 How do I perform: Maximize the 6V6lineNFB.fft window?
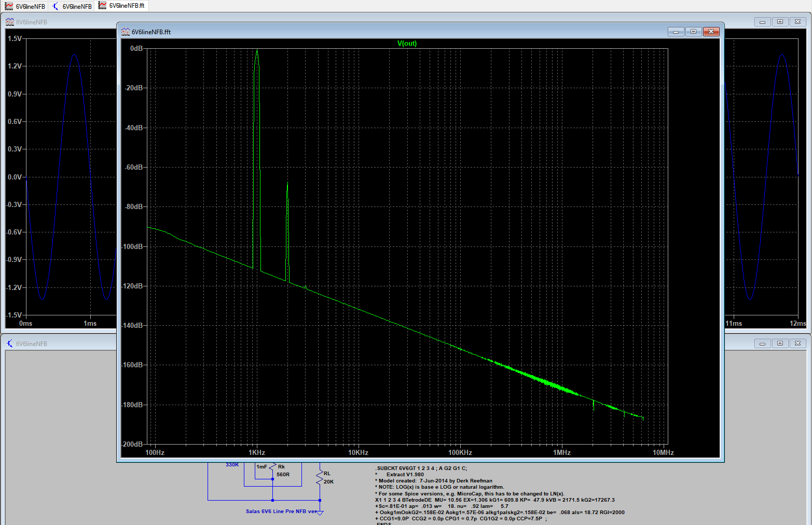coord(693,32)
